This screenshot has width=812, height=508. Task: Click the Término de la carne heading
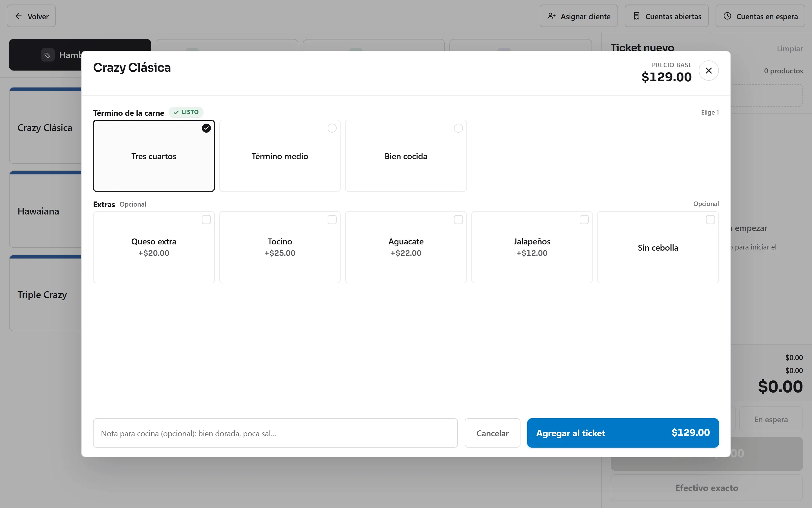pyautogui.click(x=129, y=113)
